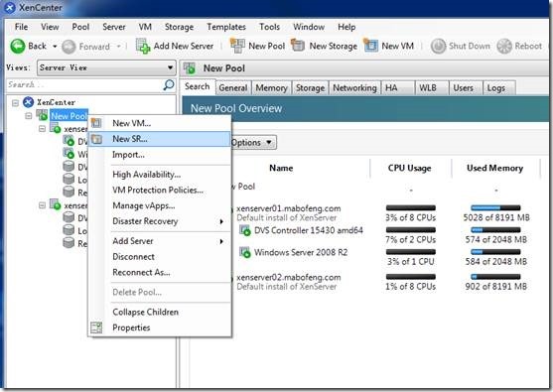Choose Disconnect in context menu
553x392 pixels.
pyautogui.click(x=160, y=257)
